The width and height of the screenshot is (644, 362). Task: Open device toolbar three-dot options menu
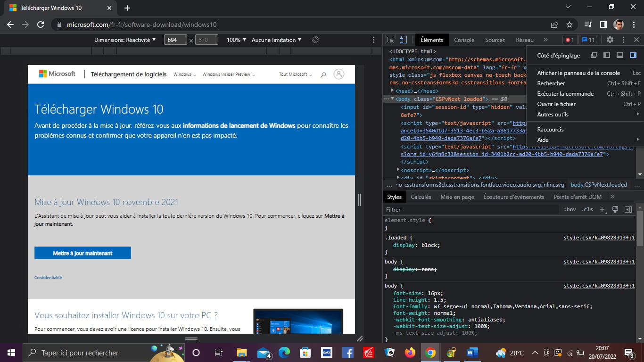374,40
